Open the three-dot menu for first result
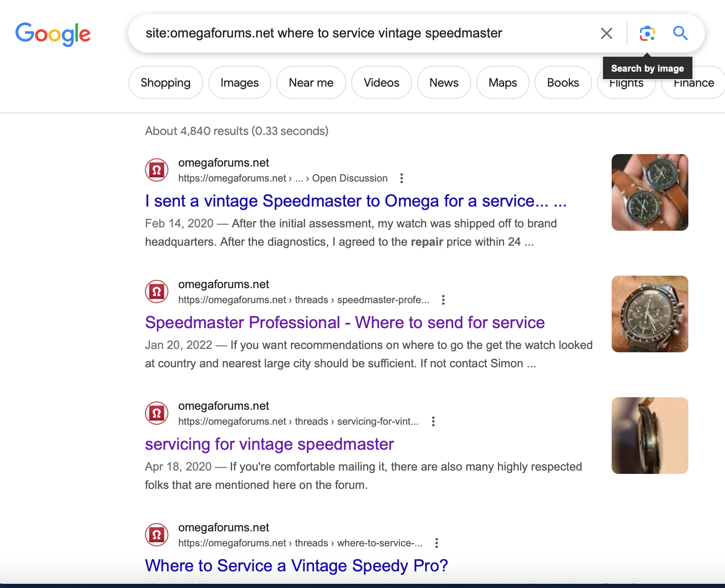 point(402,178)
